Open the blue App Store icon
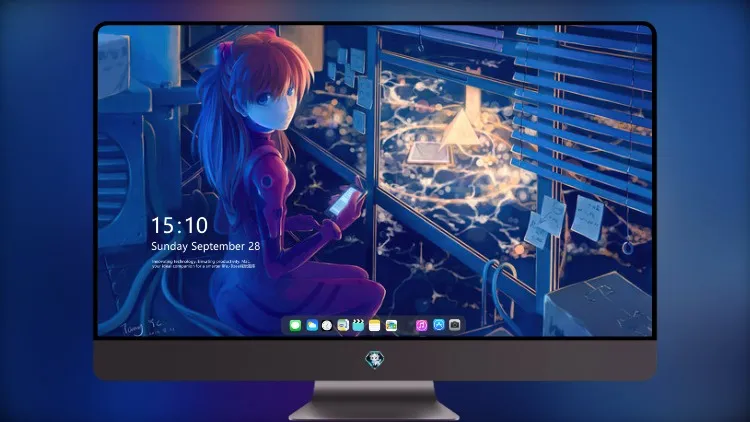Viewport: 750px width, 422px height. point(439,325)
